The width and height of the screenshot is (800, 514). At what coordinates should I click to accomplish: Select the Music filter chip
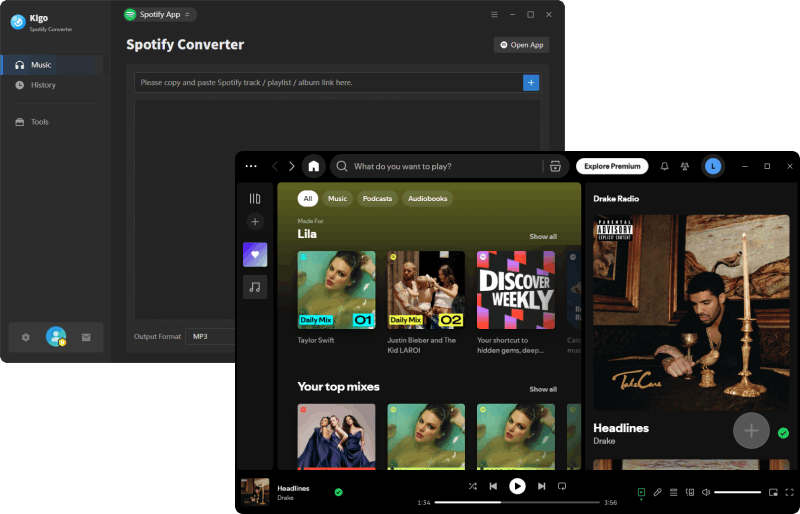[x=337, y=199]
